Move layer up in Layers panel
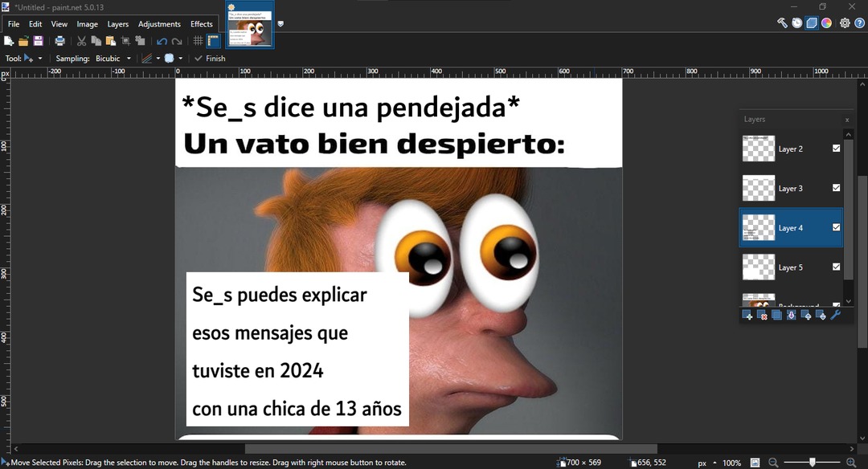This screenshot has width=868, height=469. [807, 316]
